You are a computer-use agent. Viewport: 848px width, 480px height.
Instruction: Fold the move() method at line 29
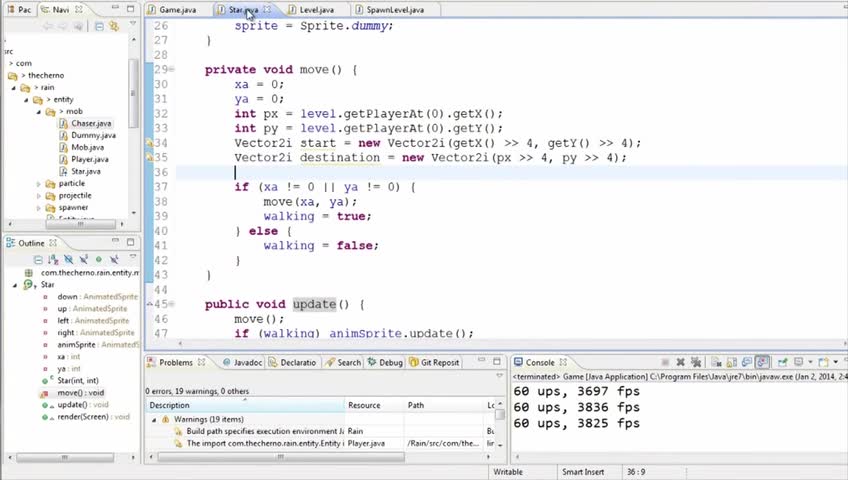(171, 69)
